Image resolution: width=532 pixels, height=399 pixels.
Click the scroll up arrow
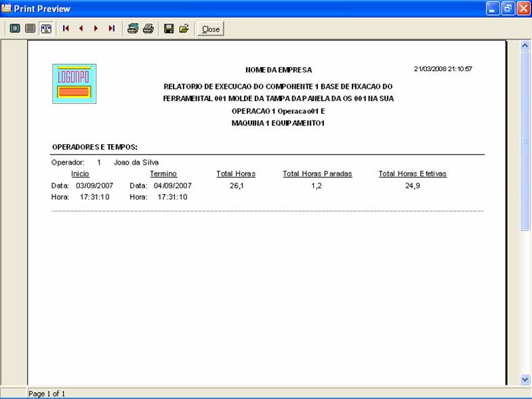coord(525,45)
